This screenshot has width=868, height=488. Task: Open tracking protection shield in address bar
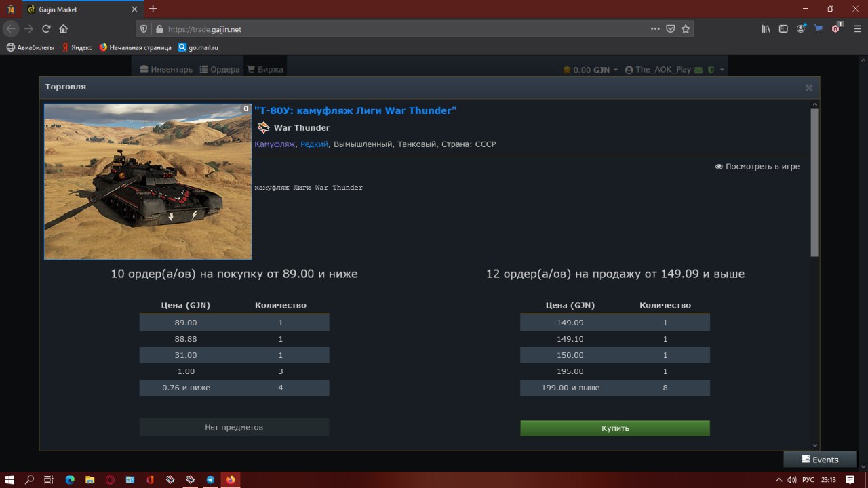(144, 29)
